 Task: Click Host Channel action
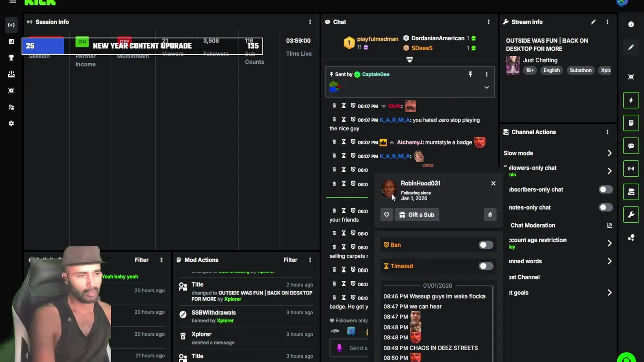point(523,277)
